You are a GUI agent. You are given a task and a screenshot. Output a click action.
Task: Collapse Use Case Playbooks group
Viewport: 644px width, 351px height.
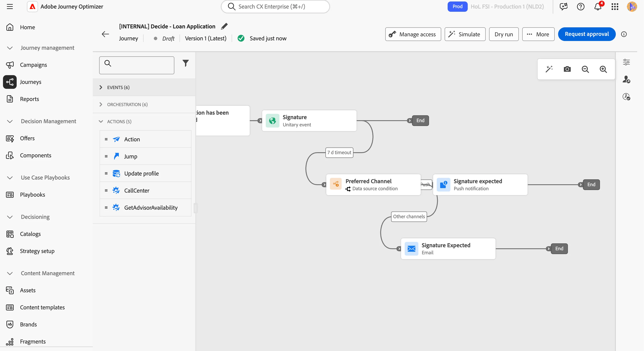point(10,178)
